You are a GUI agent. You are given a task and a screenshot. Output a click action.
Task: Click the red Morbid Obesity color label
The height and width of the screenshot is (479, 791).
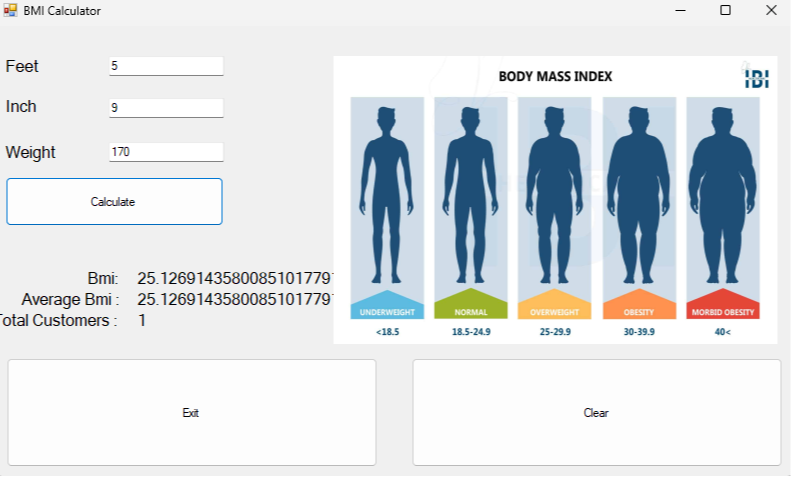(x=722, y=310)
